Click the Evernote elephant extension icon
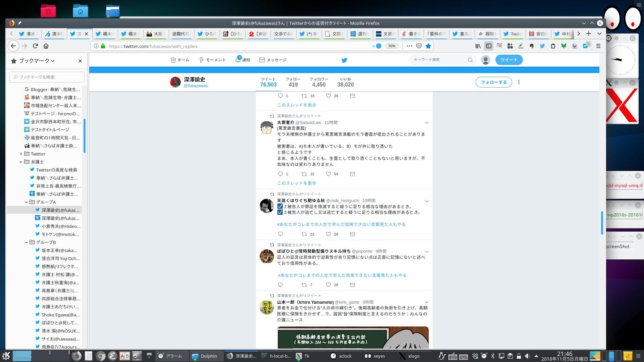The width and height of the screenshot is (644, 362). coord(532,46)
